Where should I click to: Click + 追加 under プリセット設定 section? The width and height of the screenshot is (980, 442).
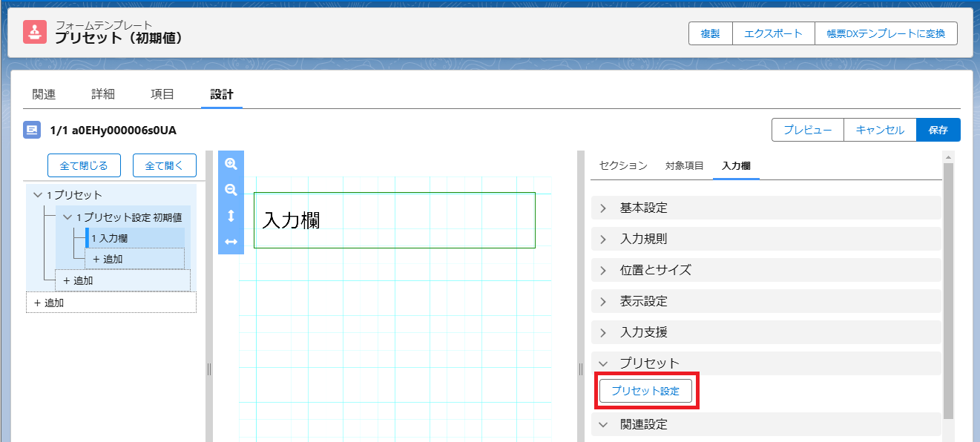pos(122,280)
